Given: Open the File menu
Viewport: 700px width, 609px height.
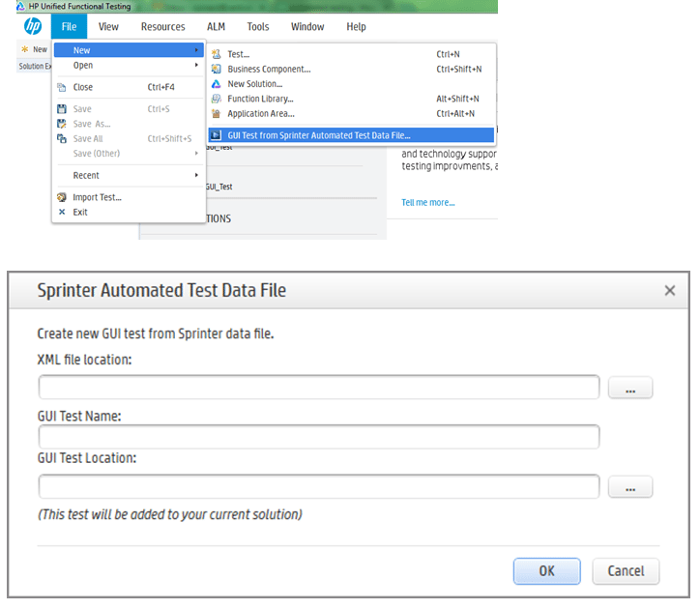Looking at the screenshot, I should 69,27.
